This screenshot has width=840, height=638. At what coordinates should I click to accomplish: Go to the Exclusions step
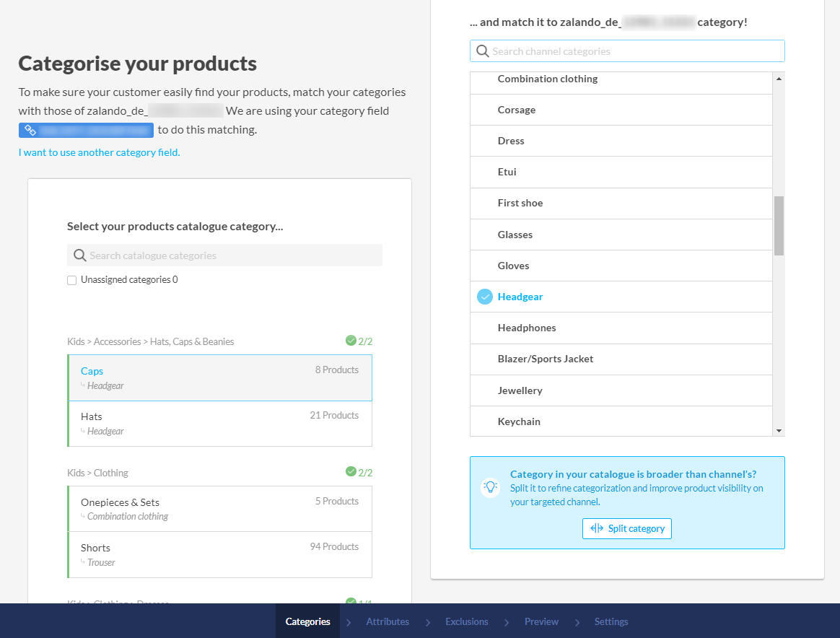pos(467,621)
